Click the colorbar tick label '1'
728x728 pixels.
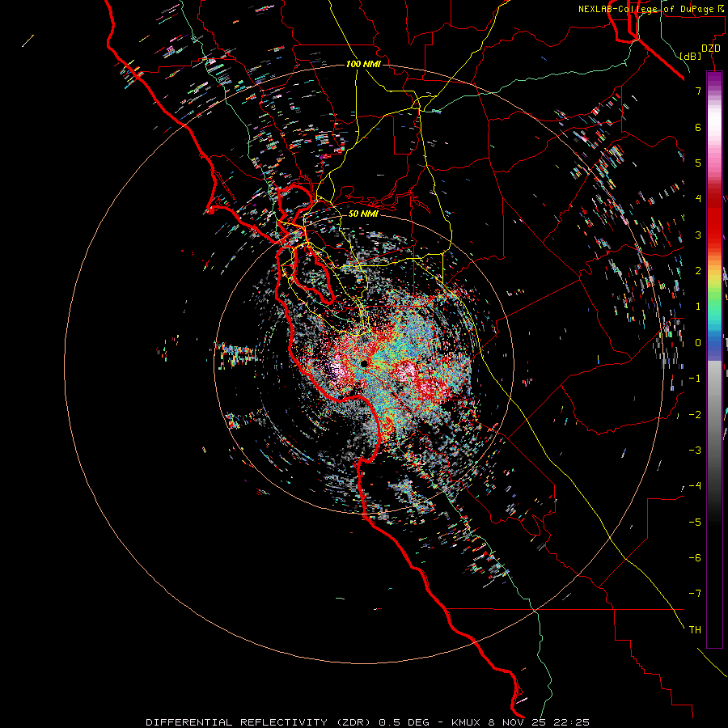click(698, 307)
